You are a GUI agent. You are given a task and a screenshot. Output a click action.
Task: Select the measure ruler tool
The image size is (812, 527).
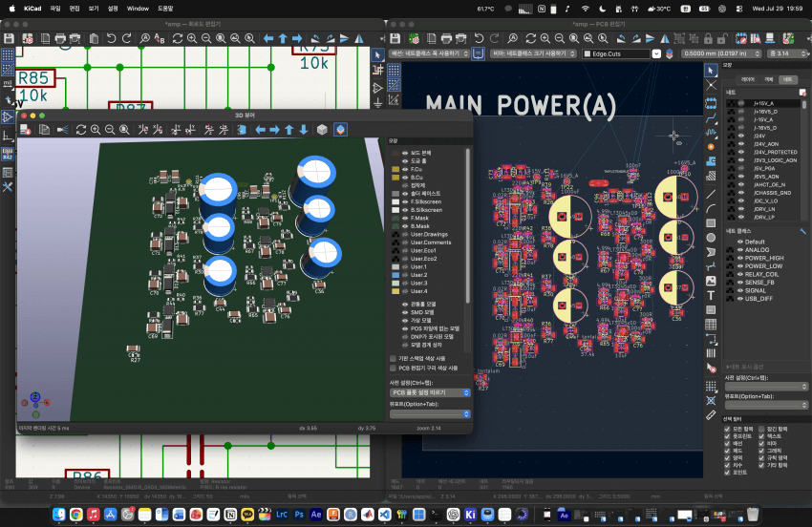[x=711, y=415]
